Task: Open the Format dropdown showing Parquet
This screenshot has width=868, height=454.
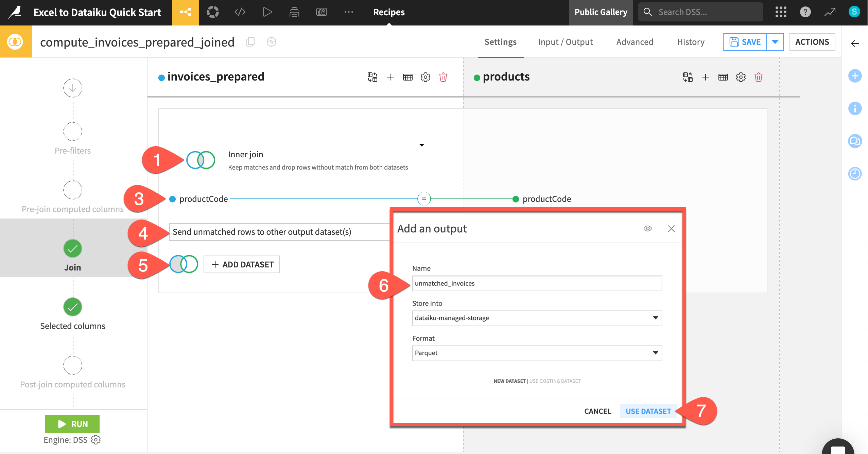Action: click(x=536, y=353)
